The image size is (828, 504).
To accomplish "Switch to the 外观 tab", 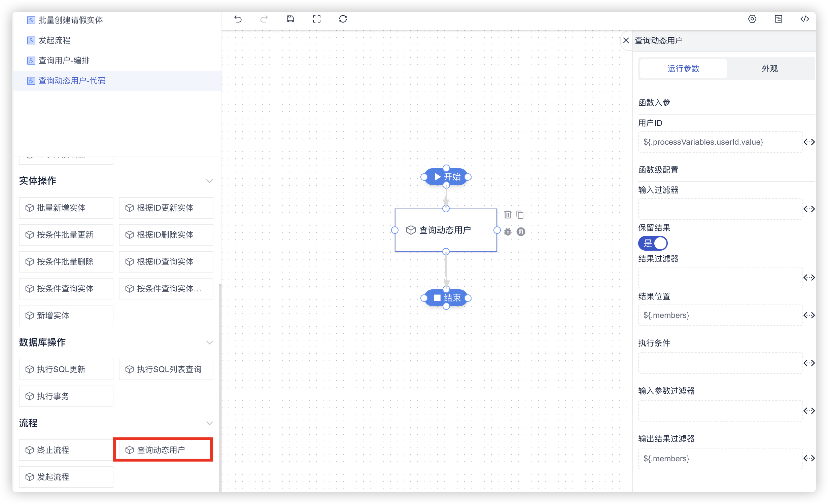I will 769,69.
